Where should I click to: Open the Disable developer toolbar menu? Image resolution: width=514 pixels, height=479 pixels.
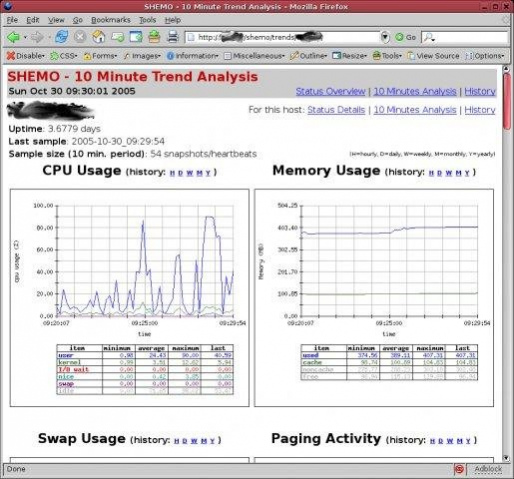pos(25,56)
